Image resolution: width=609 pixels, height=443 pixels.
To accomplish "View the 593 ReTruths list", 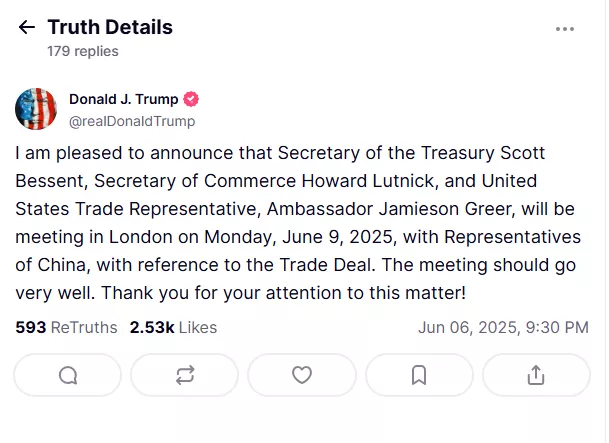I will click(66, 327).
